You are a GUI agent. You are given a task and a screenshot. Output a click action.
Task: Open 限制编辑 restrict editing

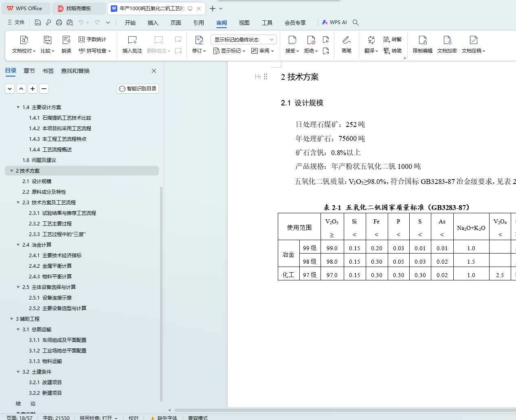pos(423,44)
